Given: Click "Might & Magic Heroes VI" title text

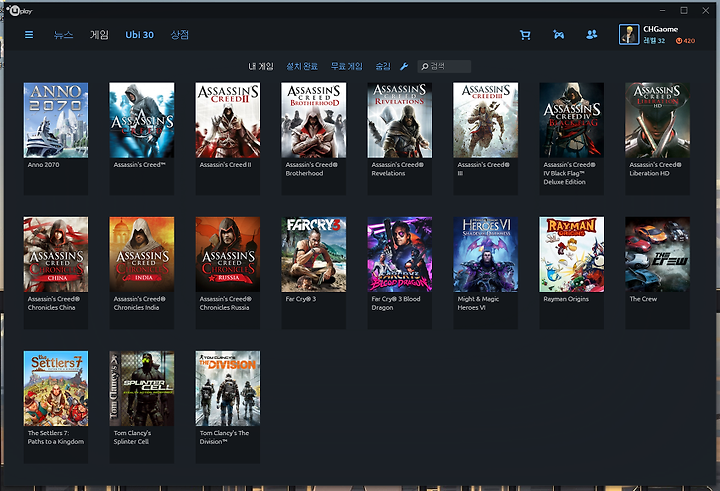Looking at the screenshot, I should pyautogui.click(x=478, y=303).
